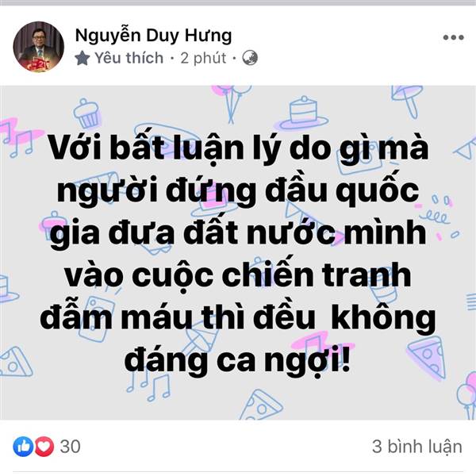The image size is (476, 476).
Task: Click the cake slice on plate doodle
Action: coord(302,113)
